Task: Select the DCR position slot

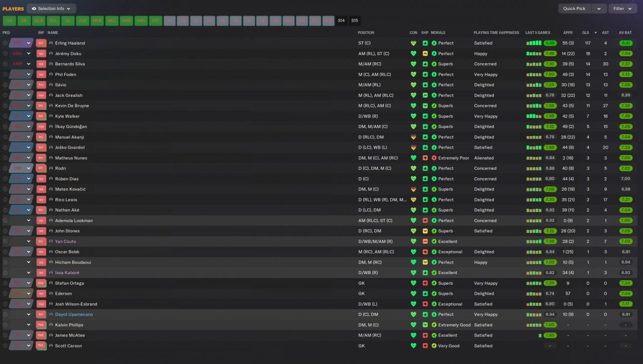Action: pos(39,21)
